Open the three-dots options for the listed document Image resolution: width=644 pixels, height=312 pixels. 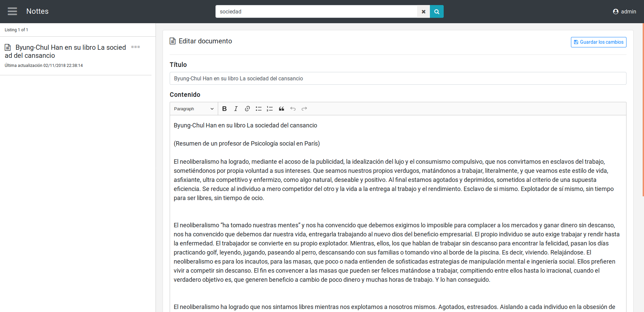tap(136, 47)
